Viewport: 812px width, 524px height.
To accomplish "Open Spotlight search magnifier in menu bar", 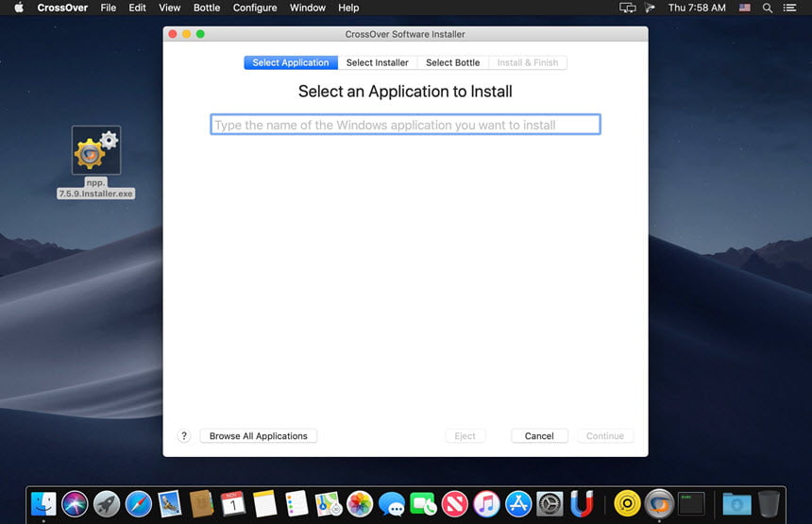I will [768, 8].
